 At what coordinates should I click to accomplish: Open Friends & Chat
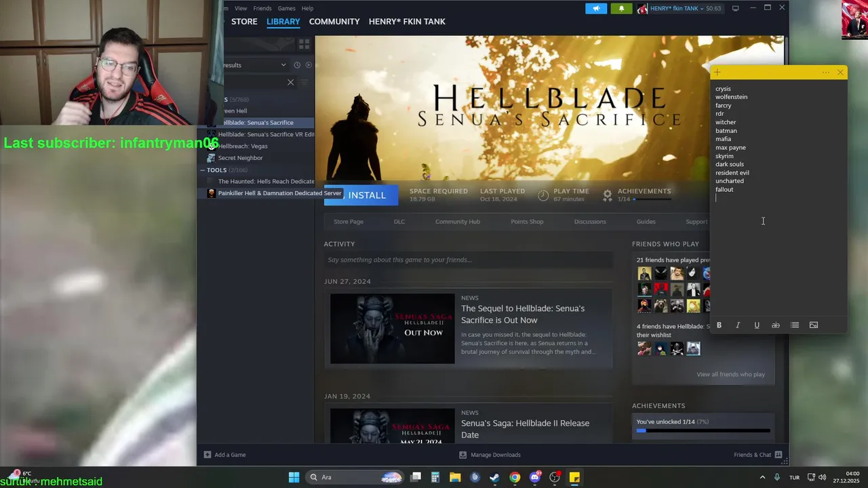tap(758, 455)
